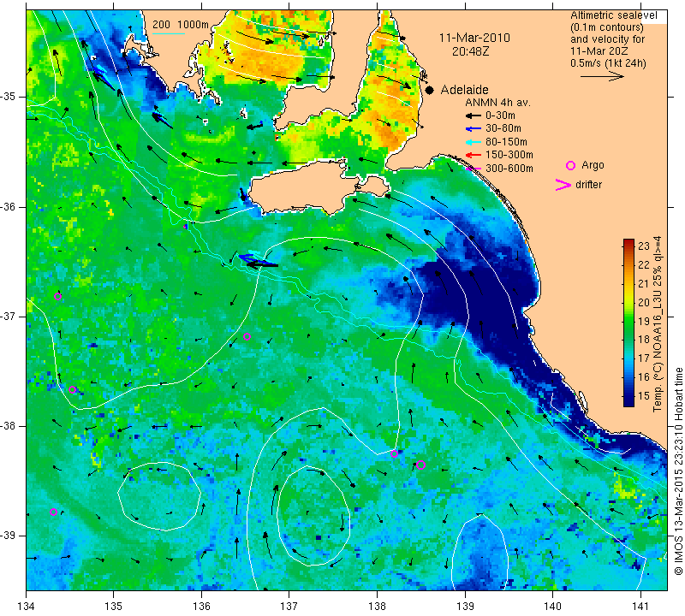Click Argo float marker near 38.8°S 134.3°E
The height and width of the screenshot is (616, 685).
53,512
